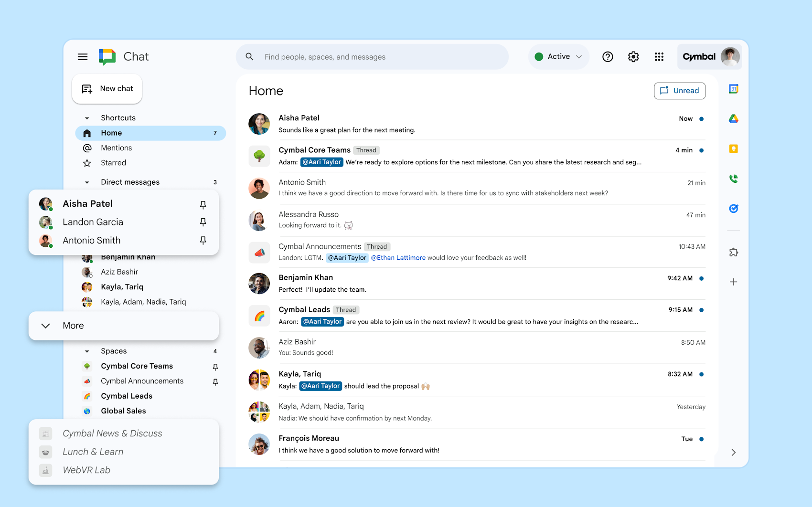This screenshot has width=812, height=507.
Task: Open Kayla, Adam, Nadia, Tariq message in Home list
Action: (x=477, y=412)
